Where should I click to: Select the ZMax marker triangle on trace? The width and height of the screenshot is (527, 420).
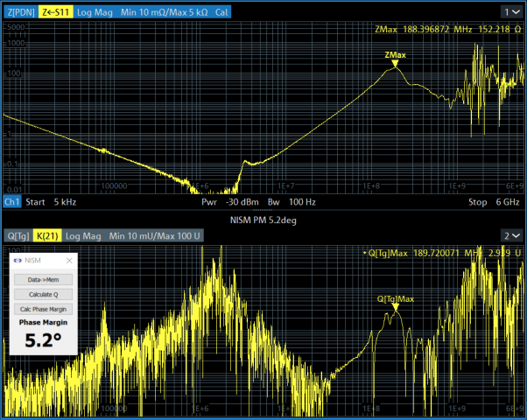coord(396,64)
